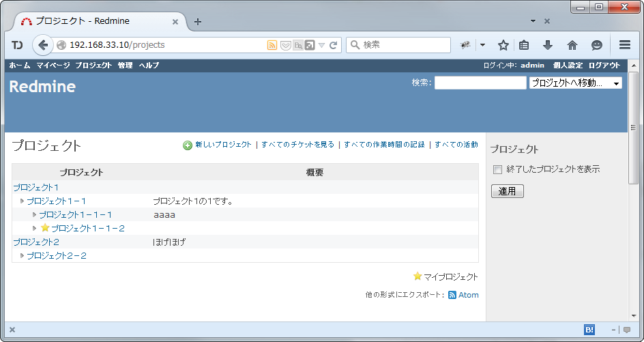The height and width of the screenshot is (342, 644).
Task: Open プロジェクト in top menu
Action: pyautogui.click(x=93, y=66)
